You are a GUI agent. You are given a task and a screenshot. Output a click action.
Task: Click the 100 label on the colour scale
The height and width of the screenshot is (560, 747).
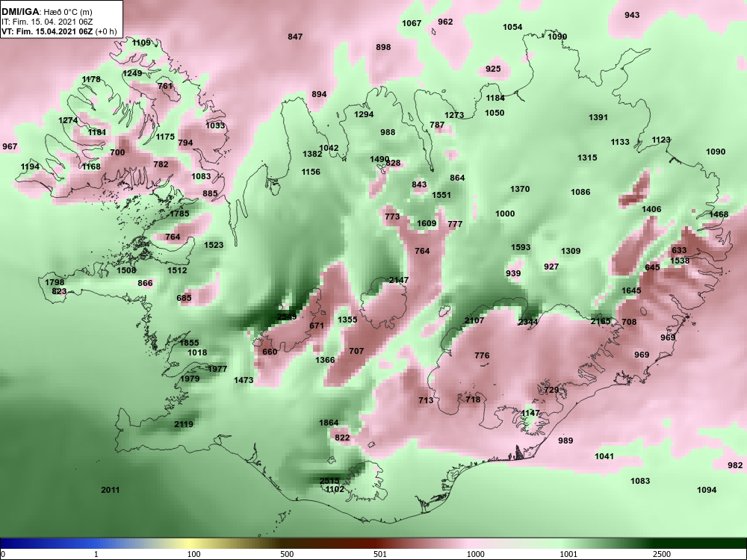pos(193,554)
